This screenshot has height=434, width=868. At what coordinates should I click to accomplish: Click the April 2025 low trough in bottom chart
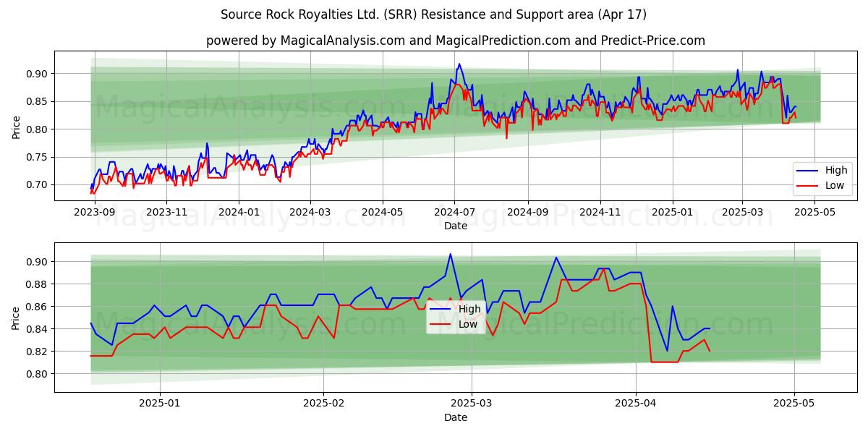(x=664, y=362)
